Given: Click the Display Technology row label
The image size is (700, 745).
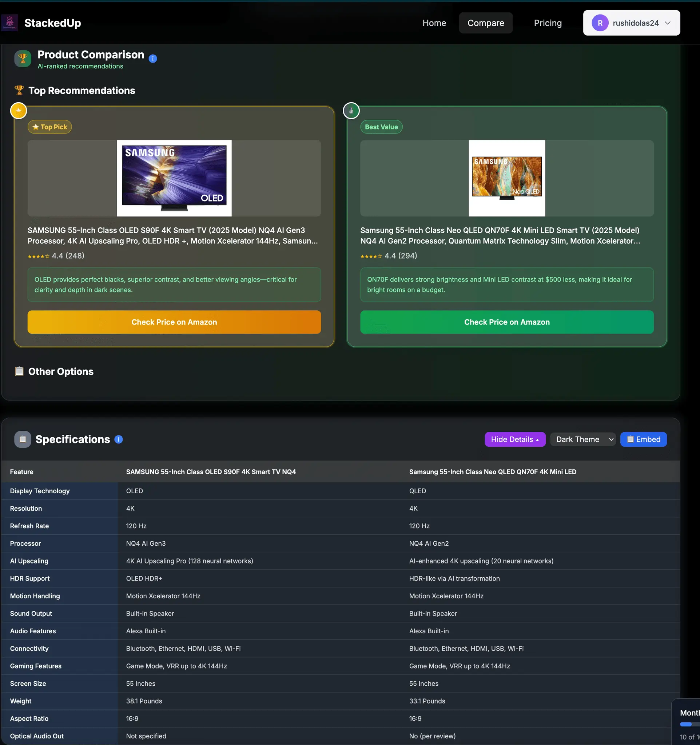Looking at the screenshot, I should coord(40,491).
